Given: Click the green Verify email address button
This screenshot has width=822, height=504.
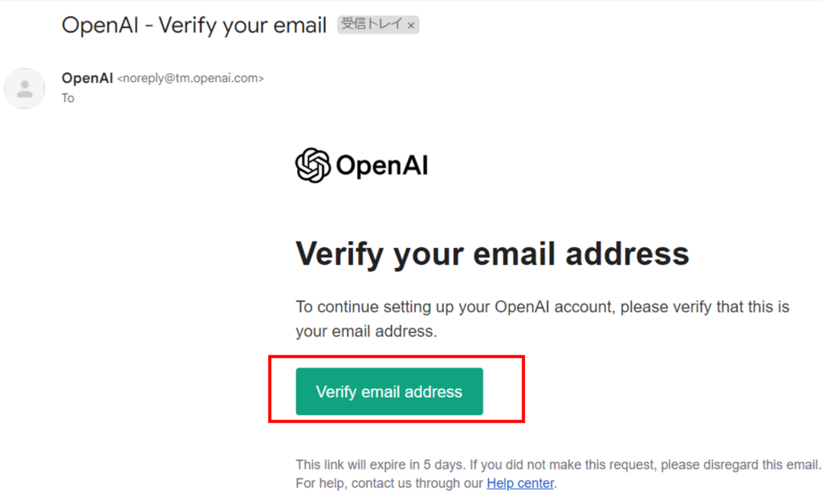Looking at the screenshot, I should 389,392.
